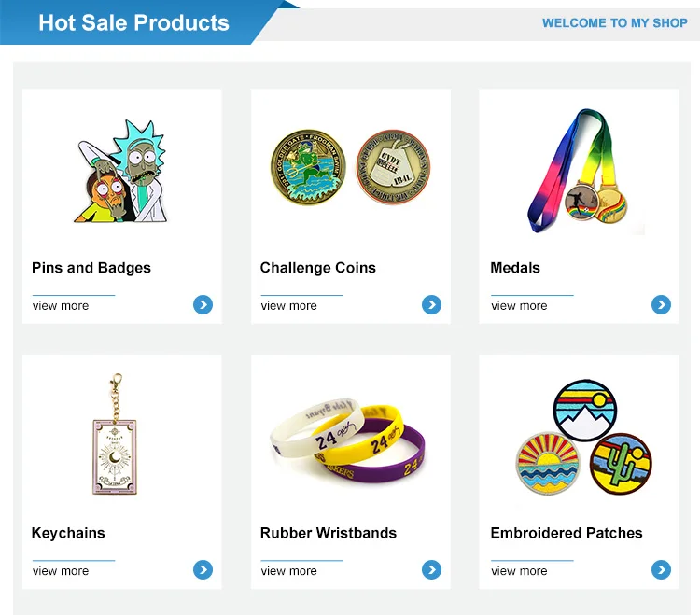Click the round arrow icon under Keychains
The width and height of the screenshot is (700, 615).
click(203, 570)
